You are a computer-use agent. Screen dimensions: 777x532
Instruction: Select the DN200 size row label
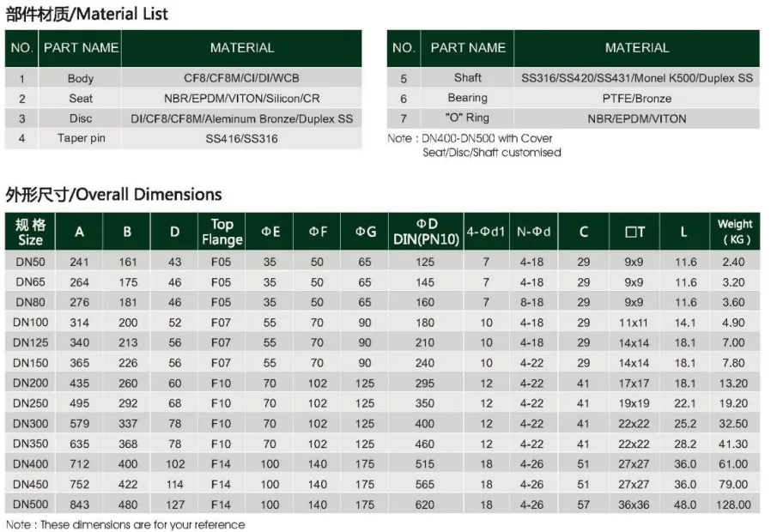pyautogui.click(x=30, y=384)
